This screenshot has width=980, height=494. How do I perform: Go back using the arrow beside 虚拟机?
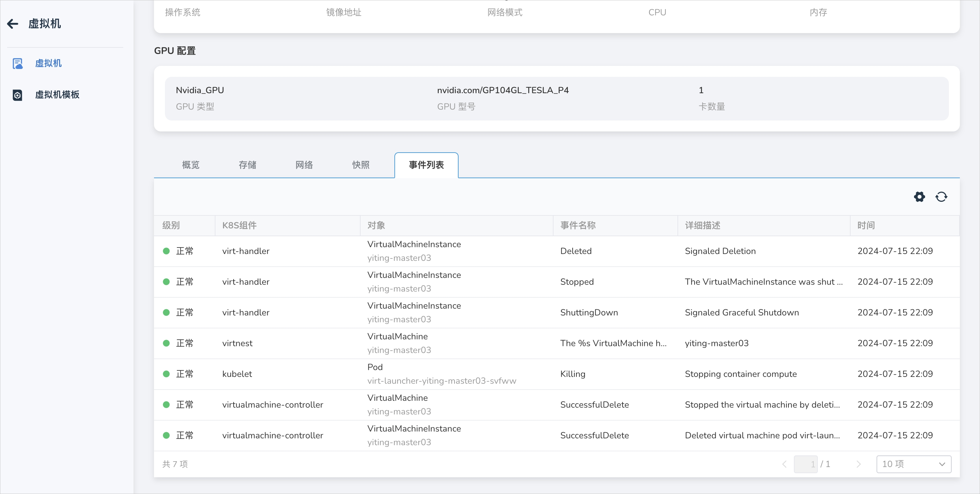[13, 24]
